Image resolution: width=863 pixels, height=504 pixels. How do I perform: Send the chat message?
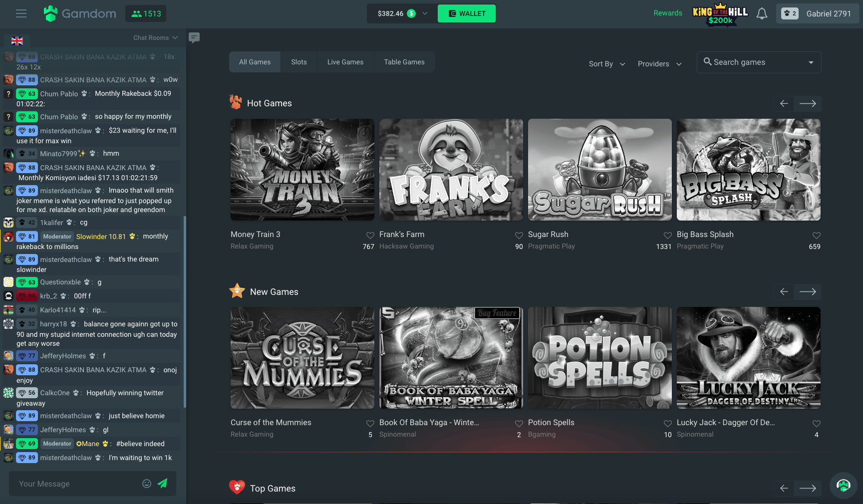tap(163, 483)
